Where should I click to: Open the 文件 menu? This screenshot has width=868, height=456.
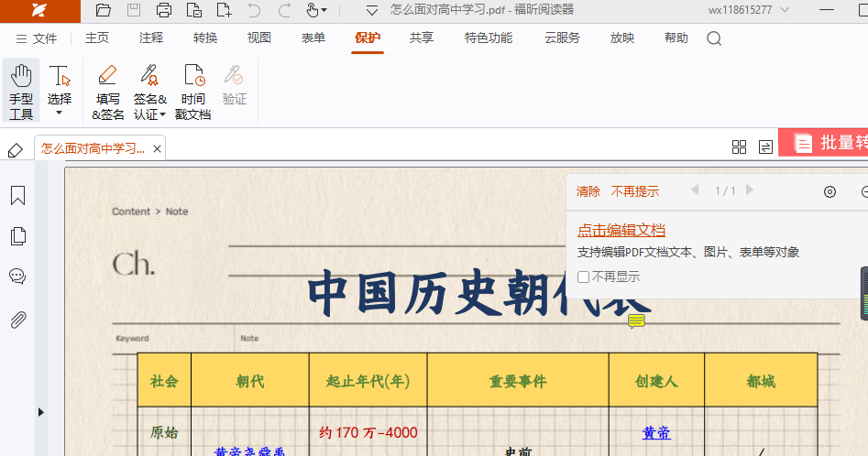(37, 38)
